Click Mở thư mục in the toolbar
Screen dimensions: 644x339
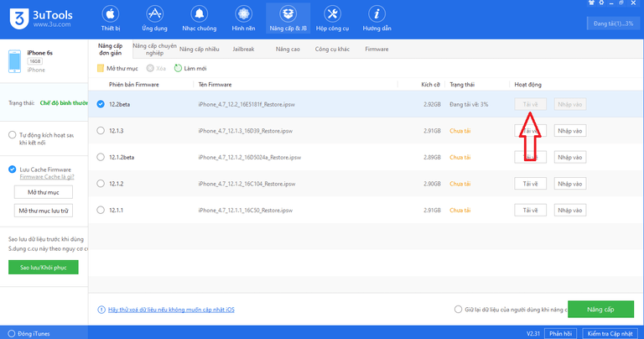click(118, 67)
